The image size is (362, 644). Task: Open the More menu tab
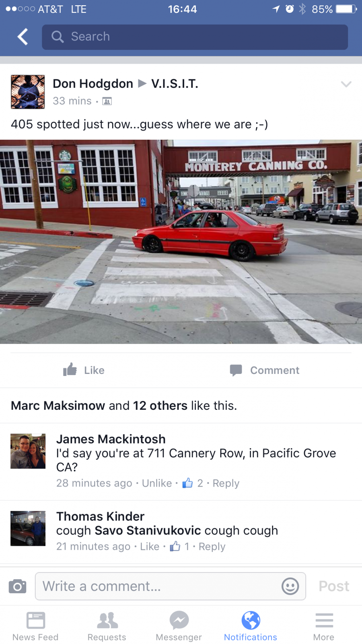tap(324, 626)
